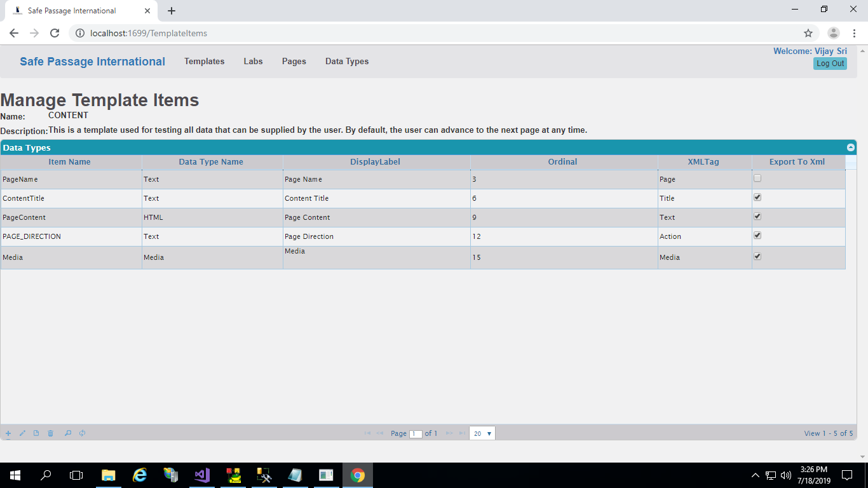Open File Explorer from the taskbar
Image resolution: width=868 pixels, height=488 pixels.
tap(109, 475)
